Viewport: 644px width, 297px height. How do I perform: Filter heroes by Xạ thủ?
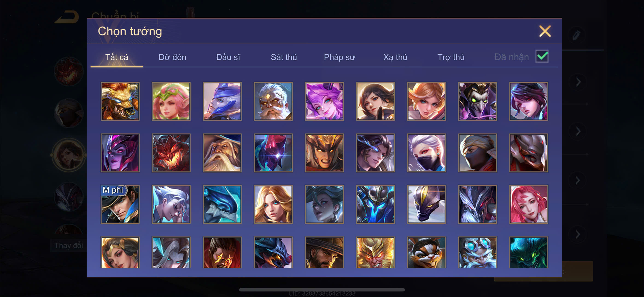coord(395,57)
